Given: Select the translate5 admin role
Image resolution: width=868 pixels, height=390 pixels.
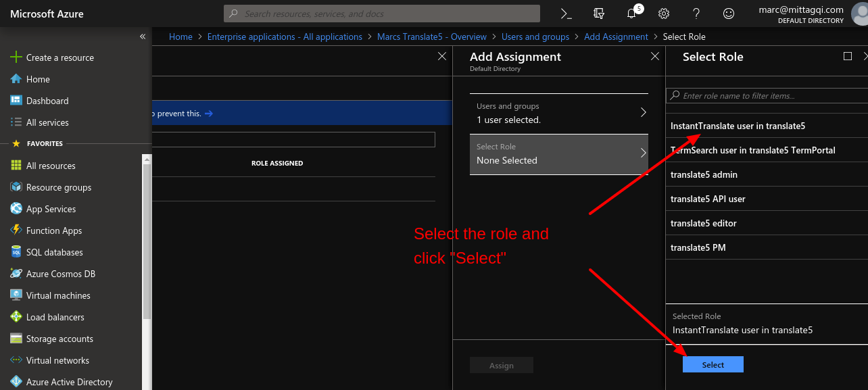Looking at the screenshot, I should pyautogui.click(x=767, y=174).
